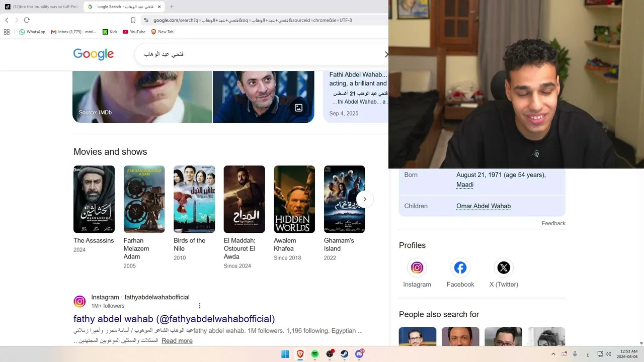Open the IMDb-sourced portrait image
644x362 pixels.
142,97
